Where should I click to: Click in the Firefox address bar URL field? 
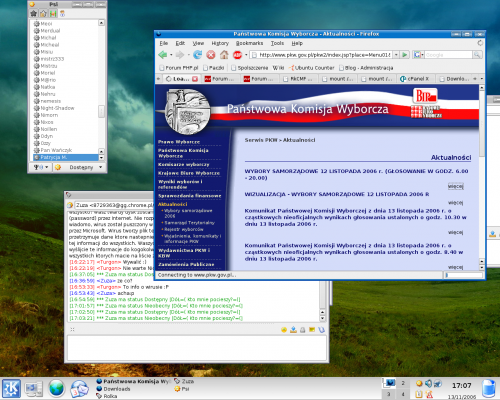pos(322,55)
